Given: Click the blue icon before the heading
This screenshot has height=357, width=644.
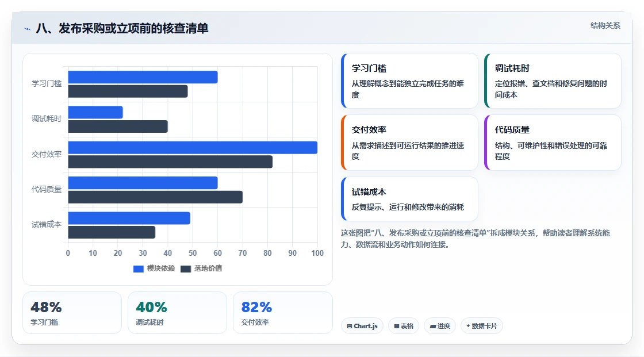Looking at the screenshot, I should [x=28, y=29].
